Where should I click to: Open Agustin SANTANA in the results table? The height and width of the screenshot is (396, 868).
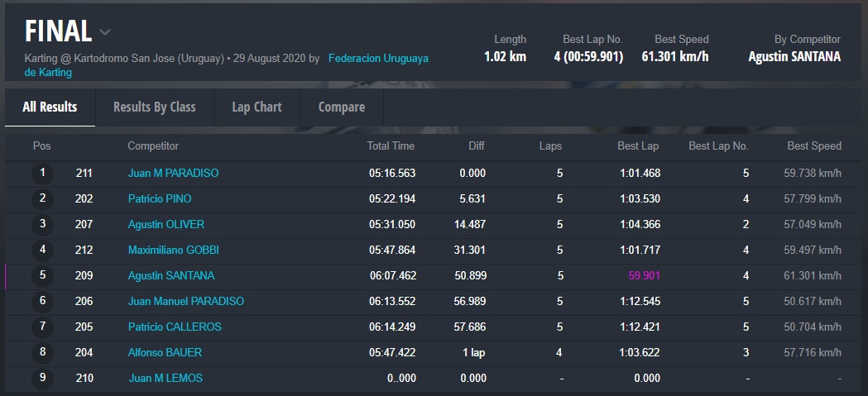point(170,276)
